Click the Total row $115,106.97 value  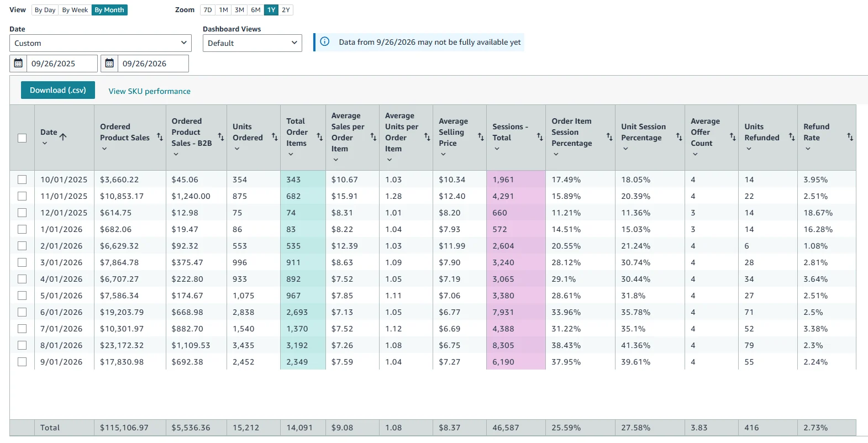click(x=124, y=428)
